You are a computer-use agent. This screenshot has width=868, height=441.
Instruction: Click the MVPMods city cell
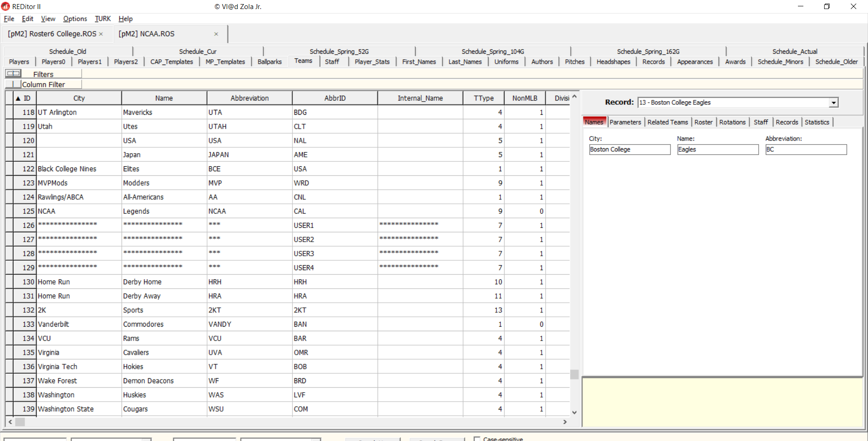tap(79, 183)
